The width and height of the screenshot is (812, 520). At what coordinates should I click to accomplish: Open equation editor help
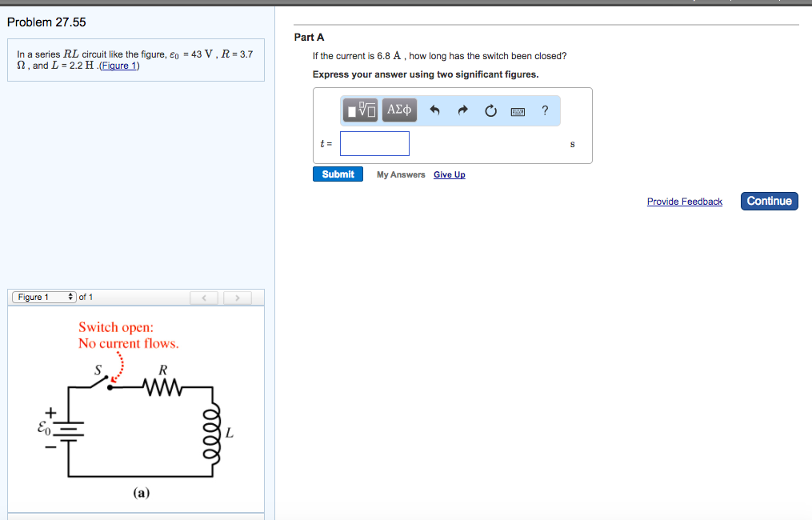[545, 110]
